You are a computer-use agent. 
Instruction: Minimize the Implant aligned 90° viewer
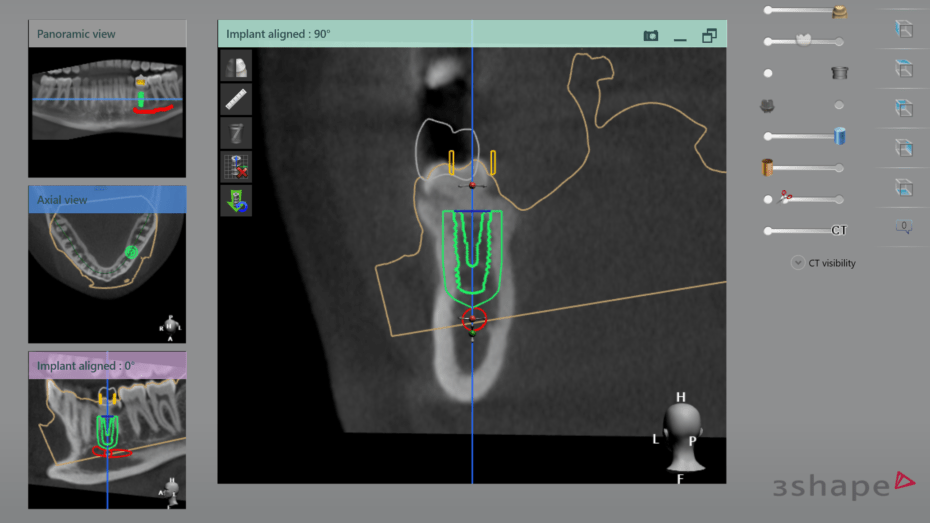(x=680, y=36)
